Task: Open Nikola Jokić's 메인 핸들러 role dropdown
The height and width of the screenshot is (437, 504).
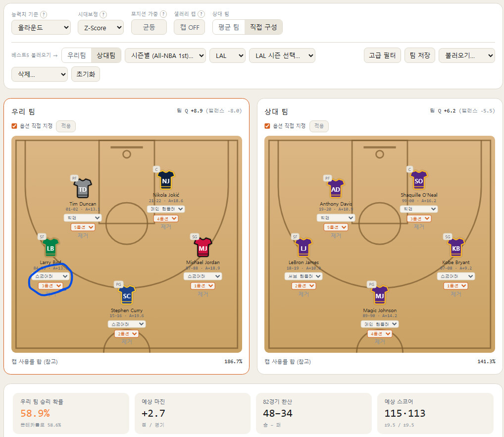Action: coord(166,209)
